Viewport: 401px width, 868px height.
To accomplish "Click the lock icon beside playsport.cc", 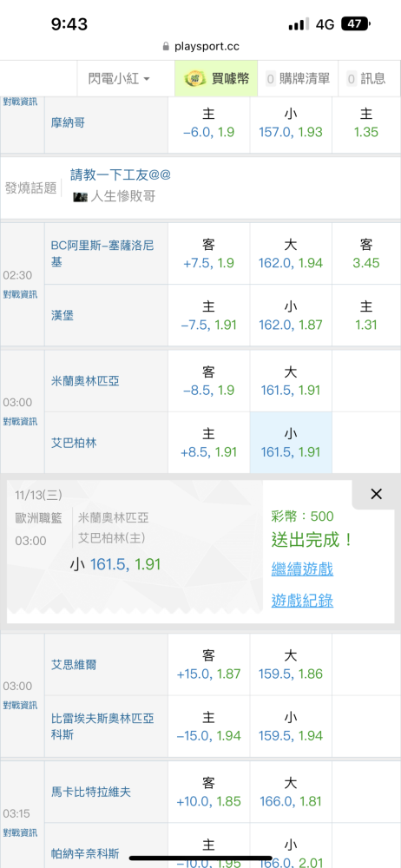I will tap(166, 47).
